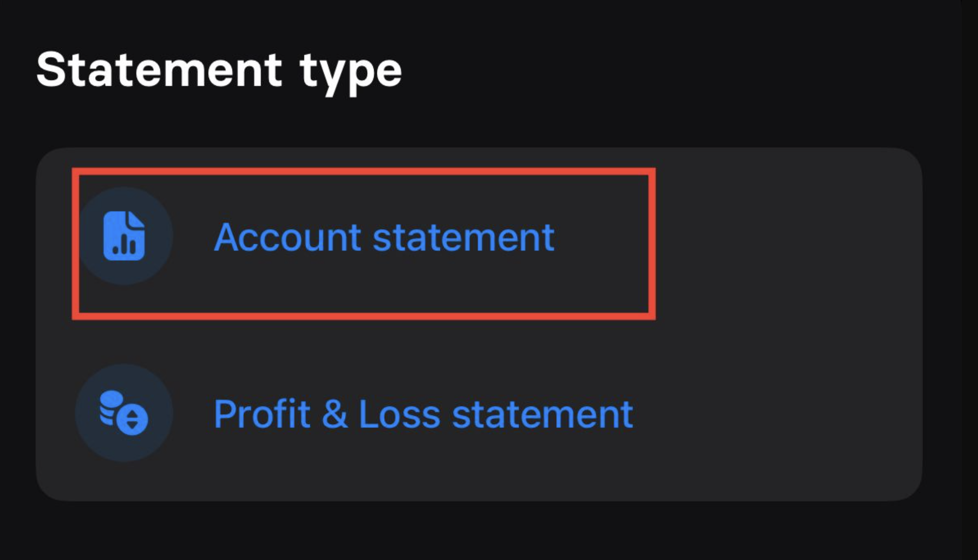Open the Profit & Loss statement option row
Screen dimensions: 978x560
pyautogui.click(x=479, y=413)
